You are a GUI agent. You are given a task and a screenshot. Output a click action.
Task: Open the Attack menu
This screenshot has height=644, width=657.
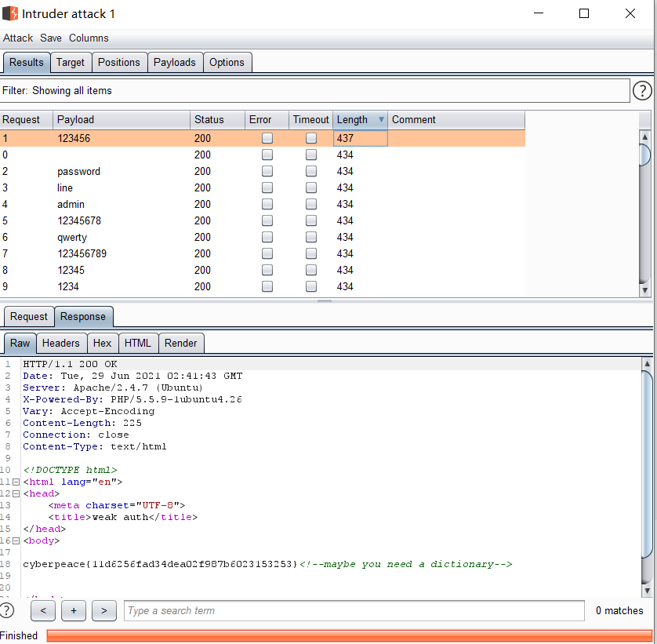click(18, 38)
